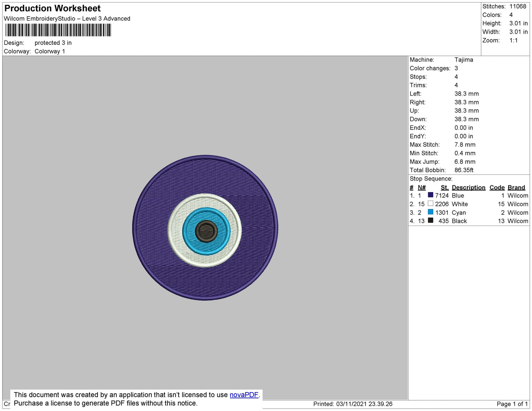Click the Black thread color swatch

[x=430, y=220]
